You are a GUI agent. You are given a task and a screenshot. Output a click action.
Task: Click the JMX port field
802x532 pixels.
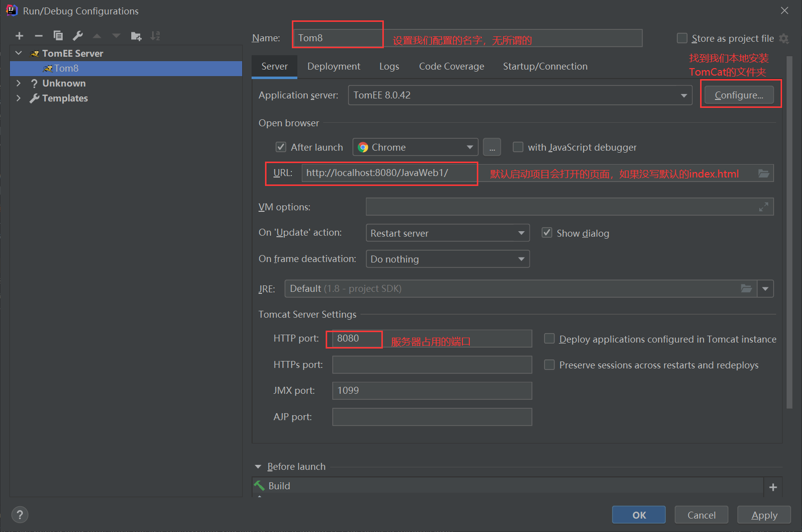[432, 391]
